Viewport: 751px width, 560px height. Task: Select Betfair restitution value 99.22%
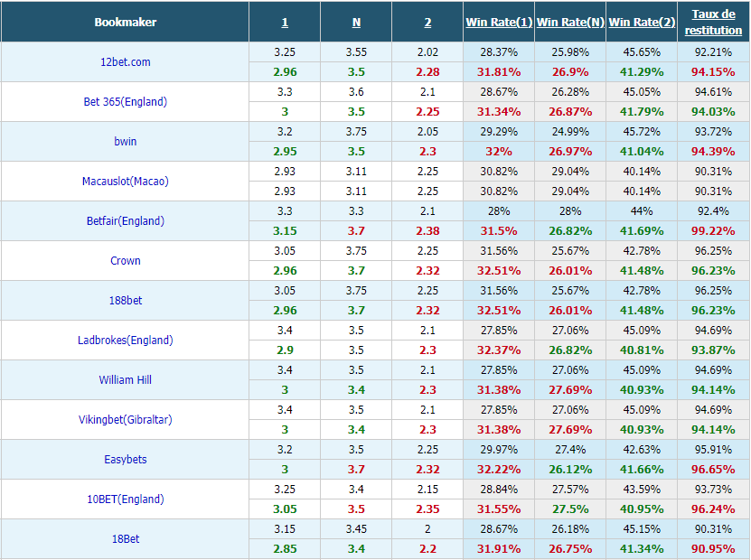tap(713, 230)
